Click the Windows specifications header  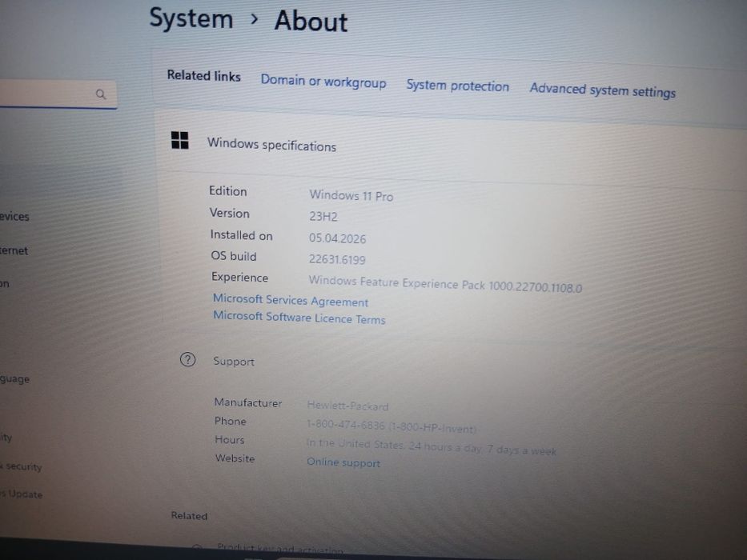pyautogui.click(x=271, y=144)
